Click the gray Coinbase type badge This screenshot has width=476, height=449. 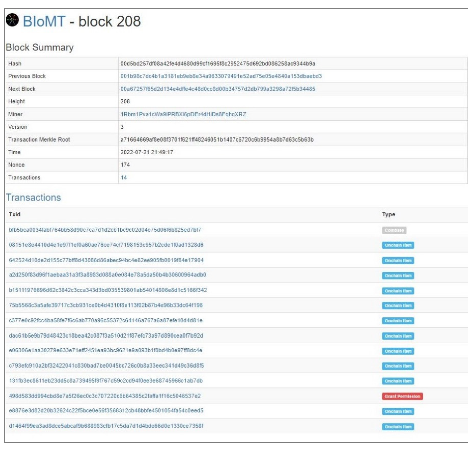(394, 230)
